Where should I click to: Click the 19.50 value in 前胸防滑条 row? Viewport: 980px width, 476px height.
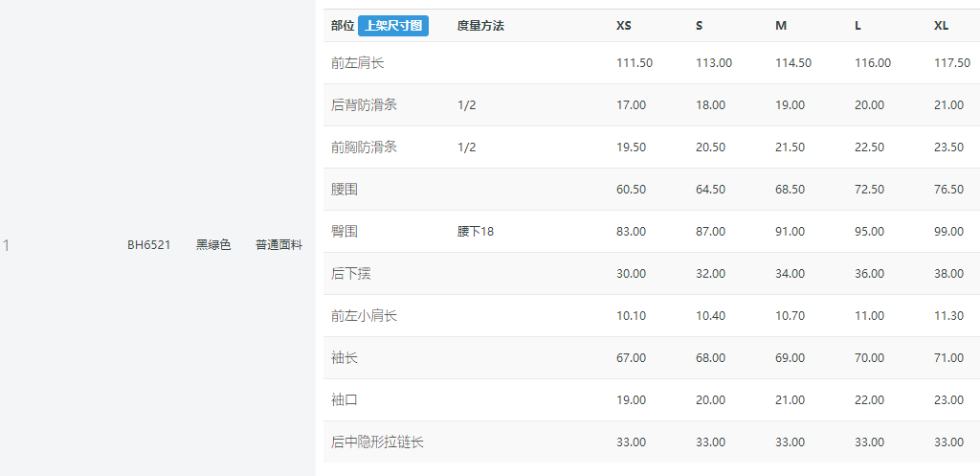point(632,147)
